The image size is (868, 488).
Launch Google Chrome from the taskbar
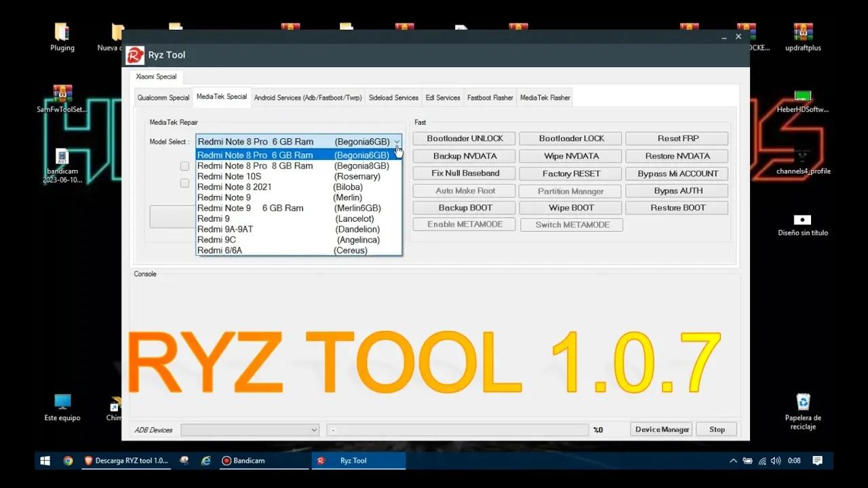pyautogui.click(x=68, y=460)
